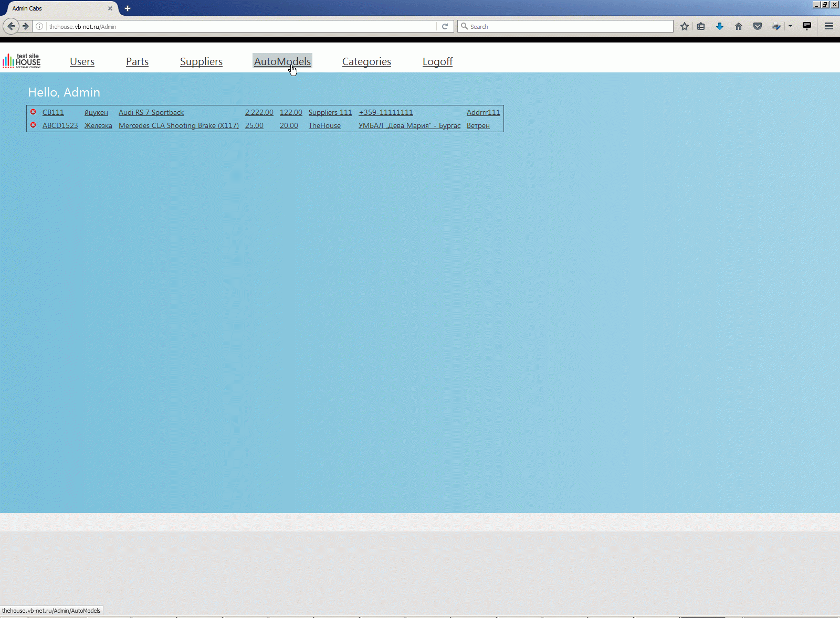The width and height of the screenshot is (840, 618).
Task: Show bookmarks list in the toolbar
Action: (x=701, y=26)
